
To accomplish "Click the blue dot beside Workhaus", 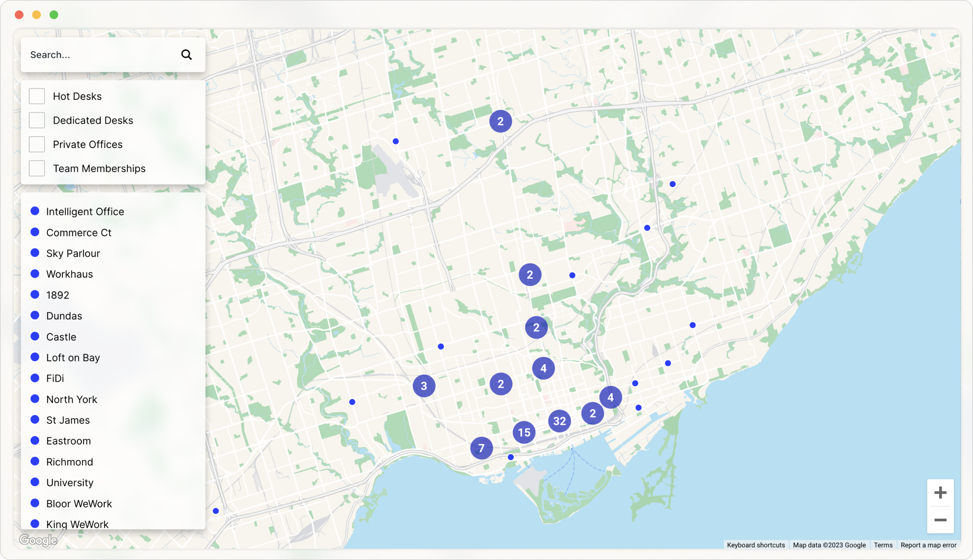I will click(35, 273).
